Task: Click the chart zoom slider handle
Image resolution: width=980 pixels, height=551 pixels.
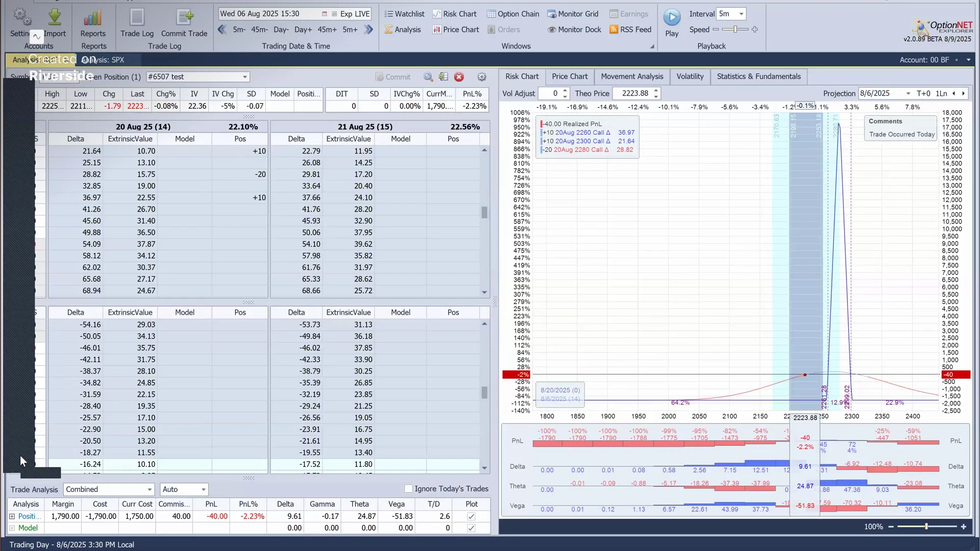Action: (926, 527)
